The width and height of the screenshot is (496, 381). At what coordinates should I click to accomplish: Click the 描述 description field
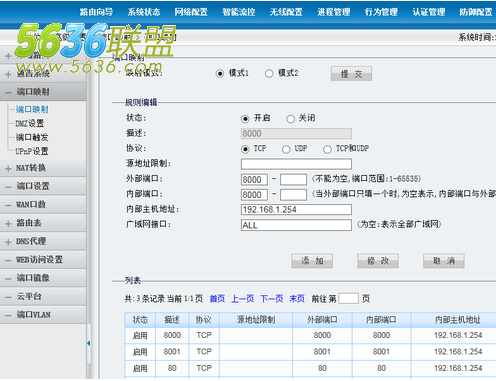click(296, 134)
